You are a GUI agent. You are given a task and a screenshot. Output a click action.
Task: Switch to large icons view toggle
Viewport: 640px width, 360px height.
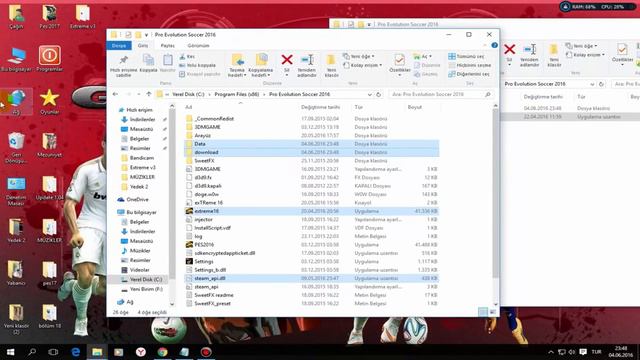pyautogui.click(x=493, y=312)
